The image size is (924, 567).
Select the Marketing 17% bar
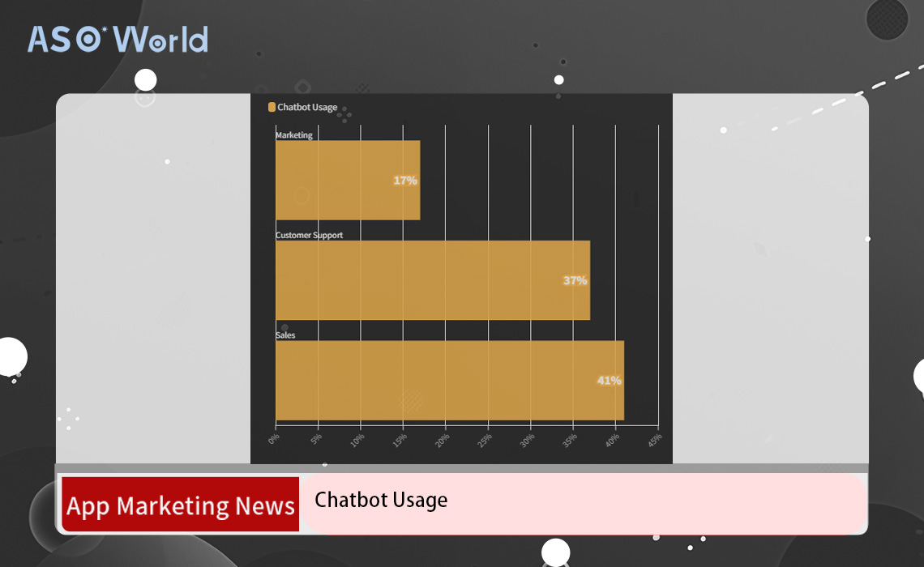[348, 180]
